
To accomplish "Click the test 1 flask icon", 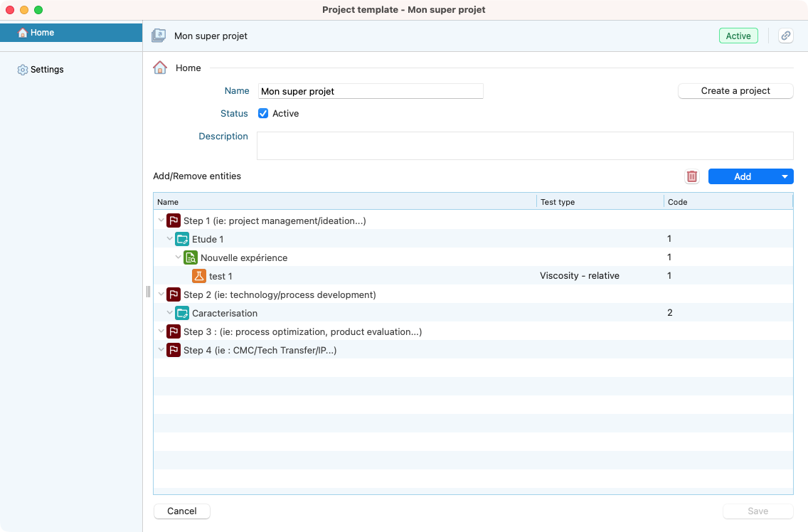I will [x=199, y=276].
